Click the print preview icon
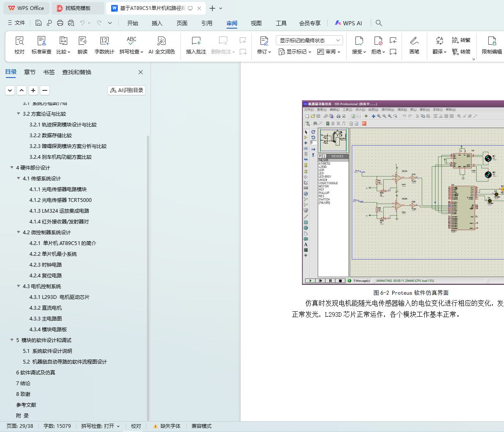 71,23
